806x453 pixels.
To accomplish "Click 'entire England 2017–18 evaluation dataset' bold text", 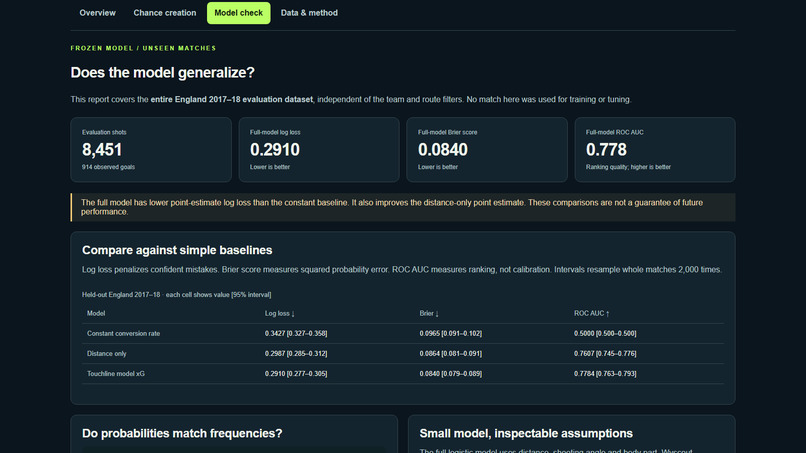I will [231, 99].
